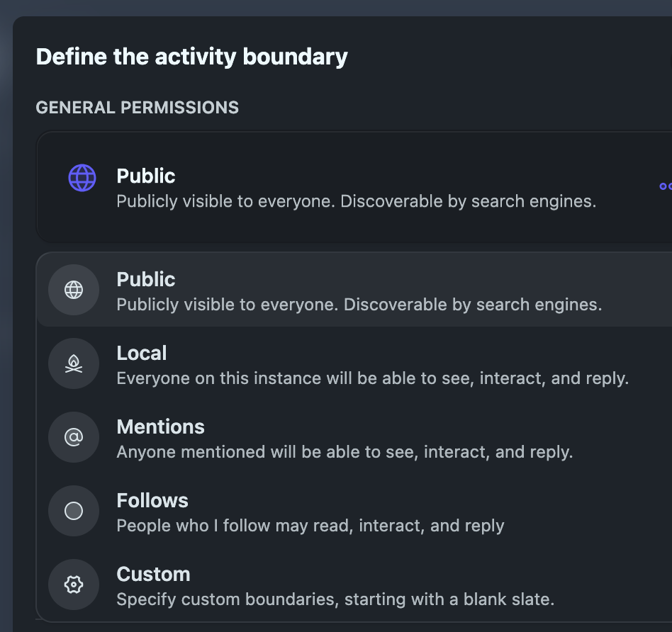Screen dimensions: 672x632
Task: Click the 'Publicly visible' text in the selected box
Action: (x=356, y=201)
